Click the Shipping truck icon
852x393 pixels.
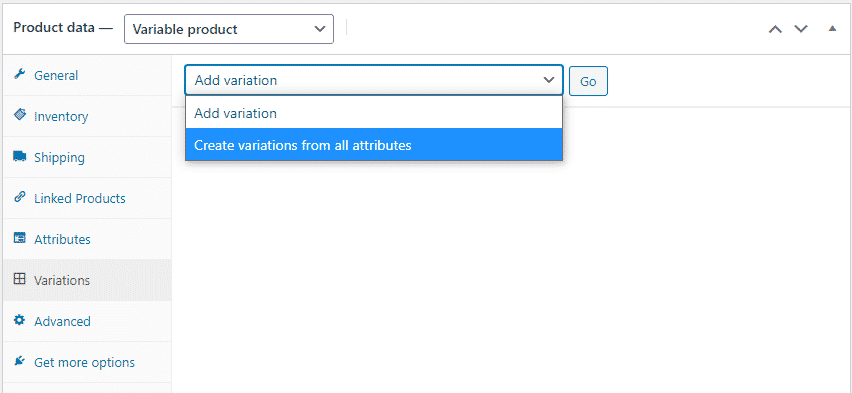[x=20, y=157]
